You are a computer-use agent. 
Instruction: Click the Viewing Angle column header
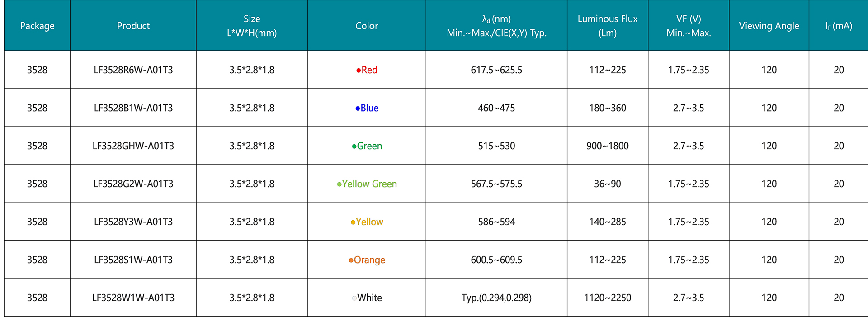(x=769, y=26)
